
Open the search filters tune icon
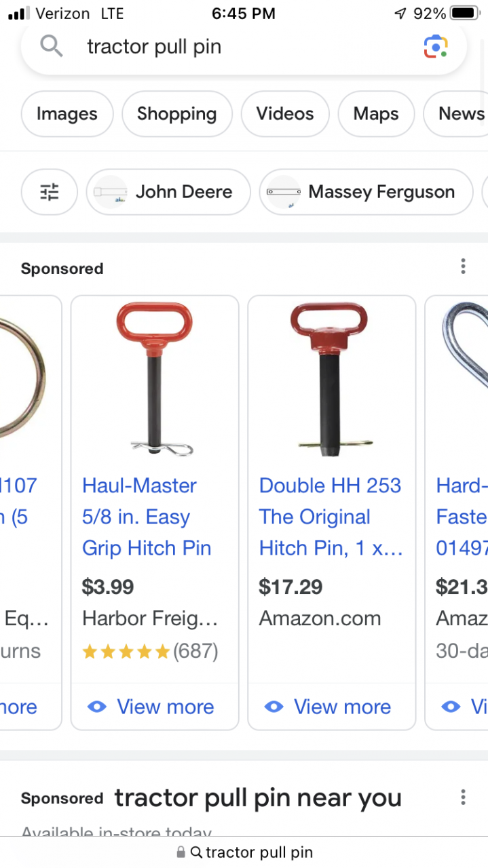click(x=50, y=192)
